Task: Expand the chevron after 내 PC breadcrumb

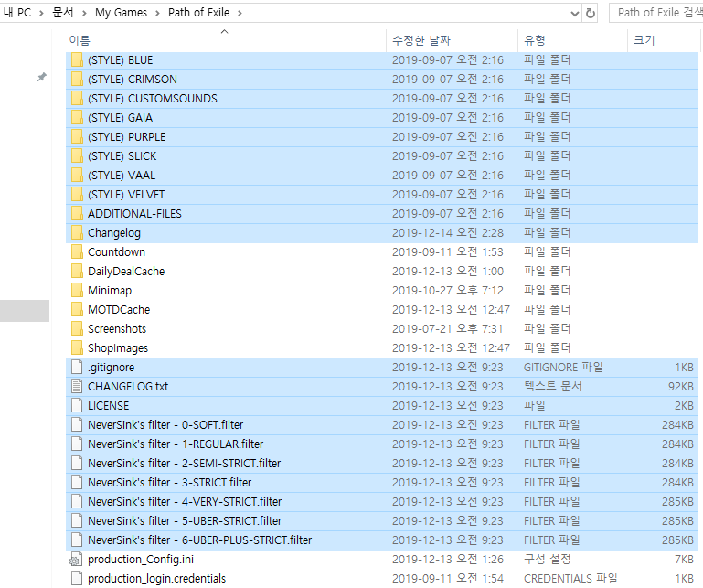Action: pos(41,14)
